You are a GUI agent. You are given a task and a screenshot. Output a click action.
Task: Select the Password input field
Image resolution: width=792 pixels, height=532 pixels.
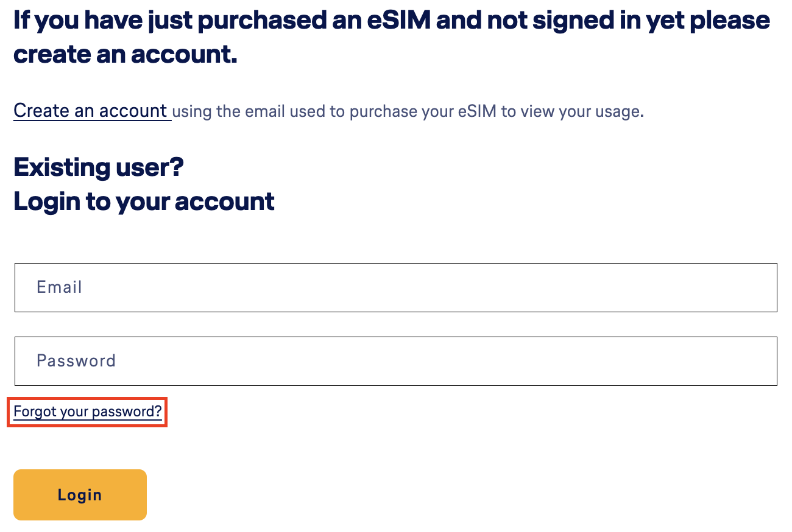pyautogui.click(x=395, y=361)
